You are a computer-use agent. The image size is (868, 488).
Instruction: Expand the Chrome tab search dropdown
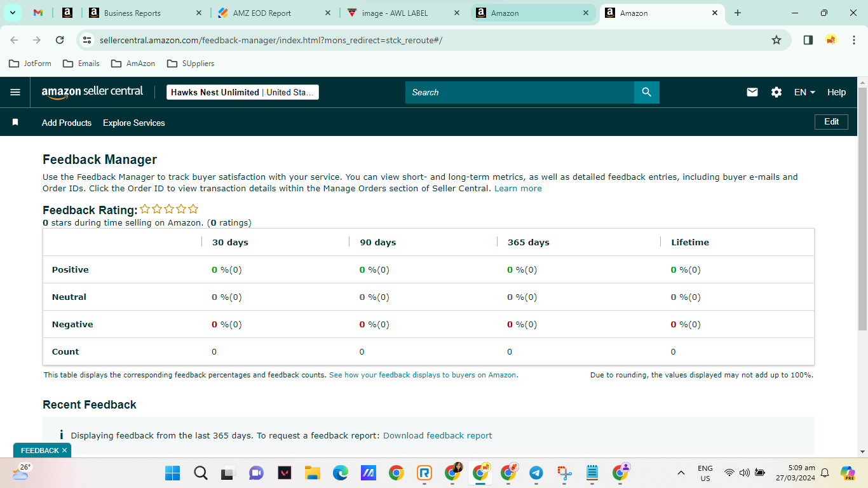(x=13, y=13)
